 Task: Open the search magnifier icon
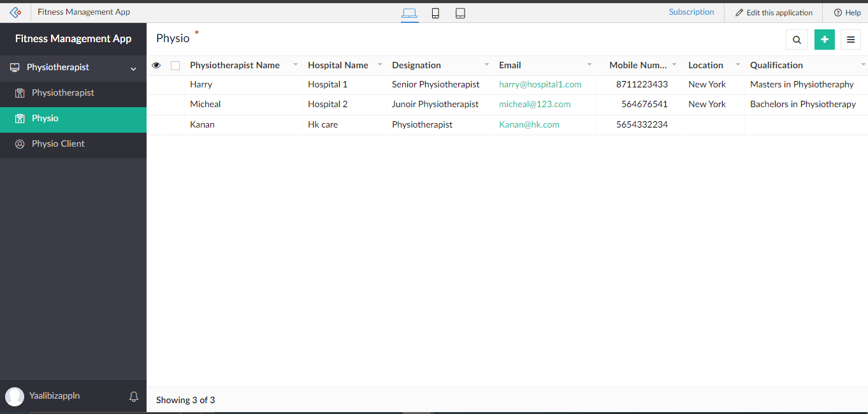(797, 40)
